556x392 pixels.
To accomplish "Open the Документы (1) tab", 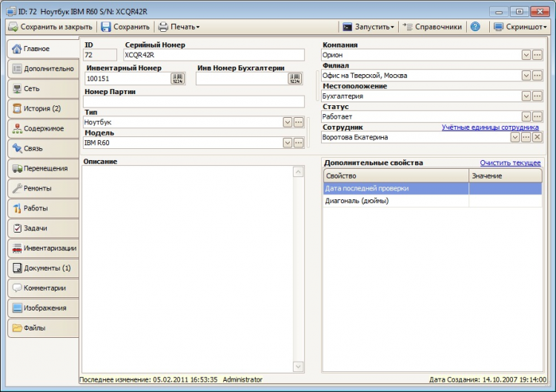I will pyautogui.click(x=43, y=268).
